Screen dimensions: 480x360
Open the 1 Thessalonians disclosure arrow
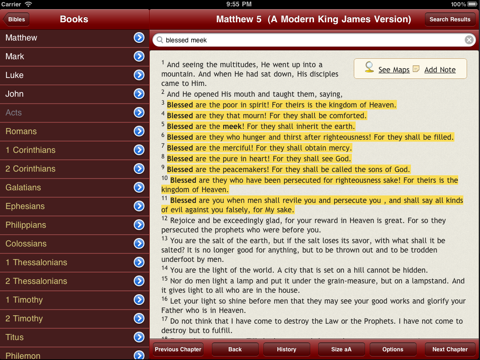coord(139,262)
